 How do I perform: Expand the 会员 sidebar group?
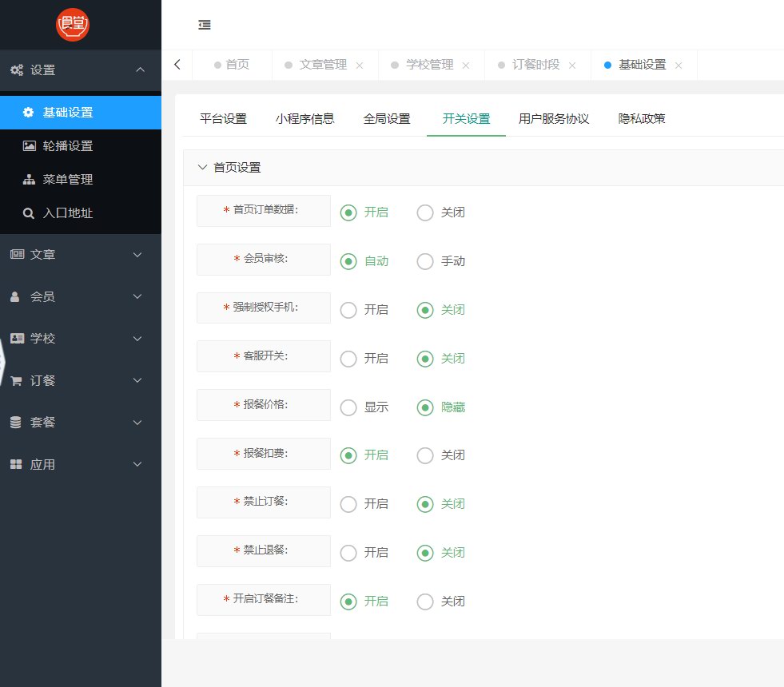(137, 296)
